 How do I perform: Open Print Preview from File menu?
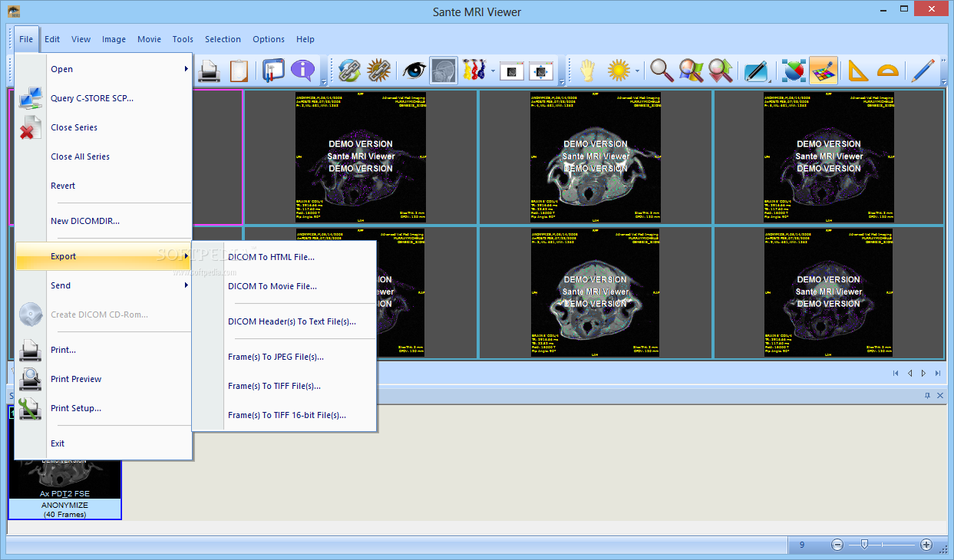[104, 379]
